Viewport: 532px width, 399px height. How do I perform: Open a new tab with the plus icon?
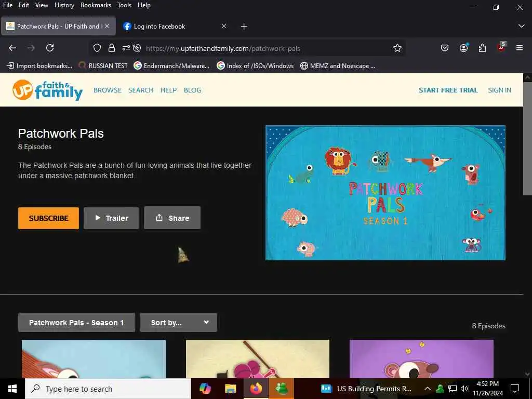pyautogui.click(x=244, y=26)
